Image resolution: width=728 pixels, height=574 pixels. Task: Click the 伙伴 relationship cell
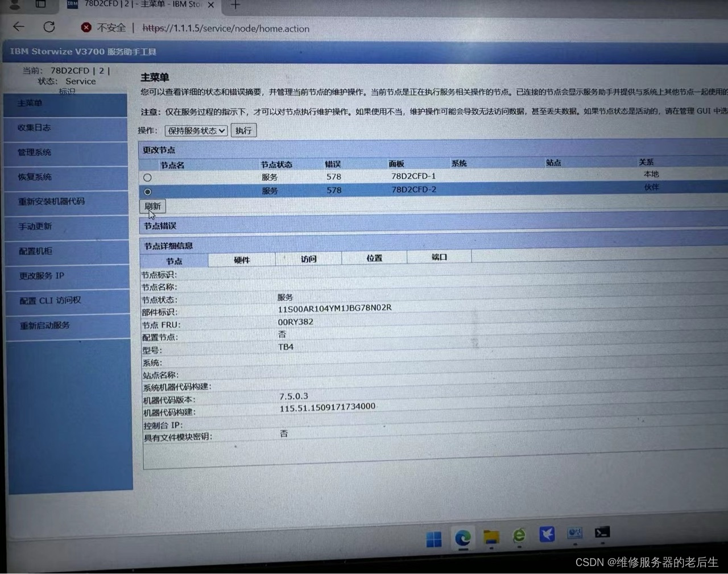point(652,187)
